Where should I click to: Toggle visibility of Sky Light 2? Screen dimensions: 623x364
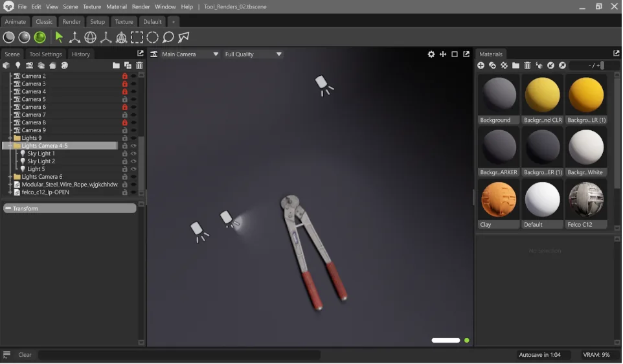point(133,161)
